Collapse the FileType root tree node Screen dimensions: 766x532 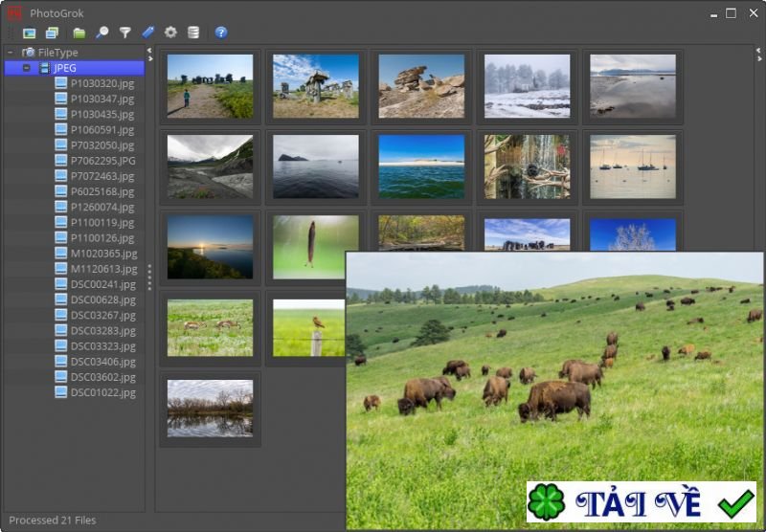coord(11,53)
